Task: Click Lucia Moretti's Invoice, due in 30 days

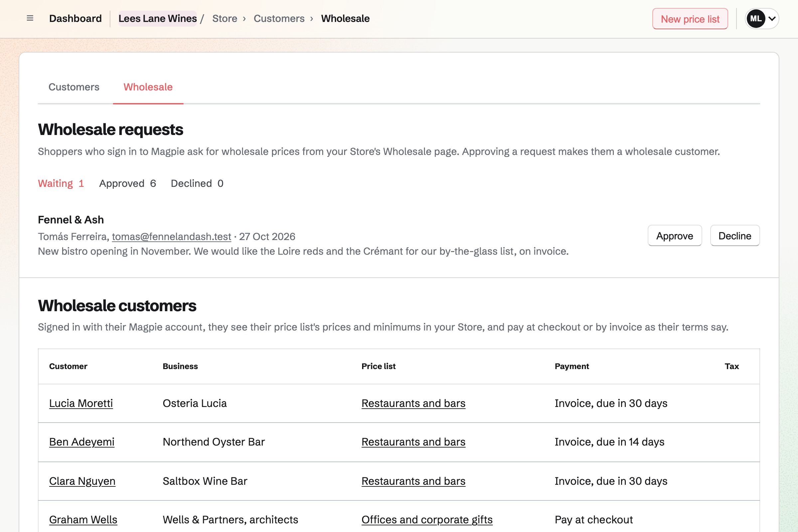Action: coord(611,403)
